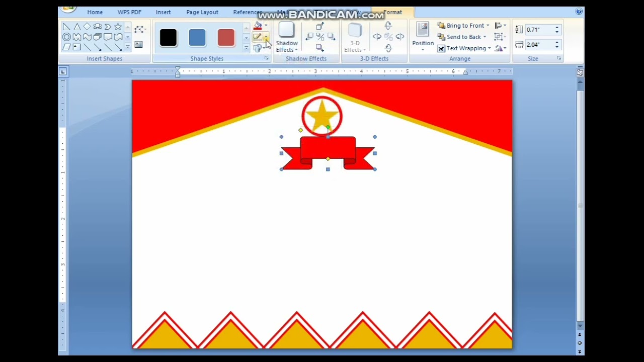644x362 pixels.
Task: Launch the Size dialog launcher
Action: (x=558, y=59)
